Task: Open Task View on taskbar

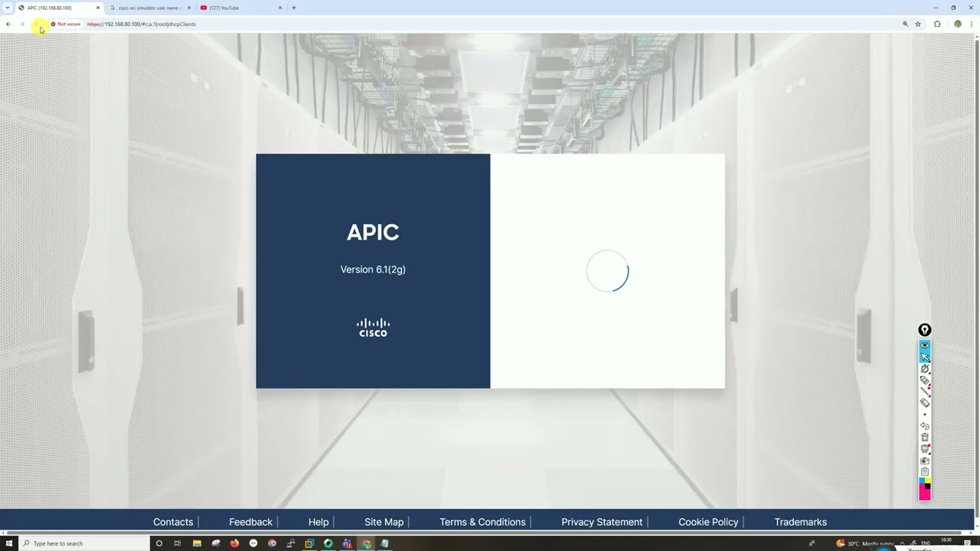Action: click(178, 543)
